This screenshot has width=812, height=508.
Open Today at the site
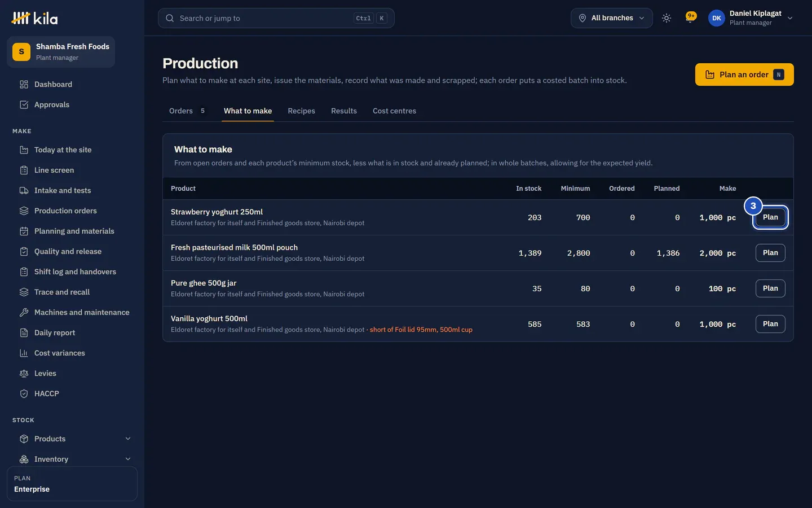tap(72, 150)
